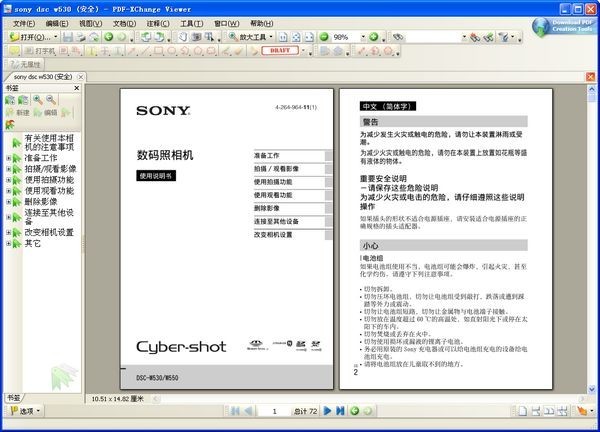Viewport: 600px width, 432px height.
Task: Select the Eraser tool
Action: [239, 51]
